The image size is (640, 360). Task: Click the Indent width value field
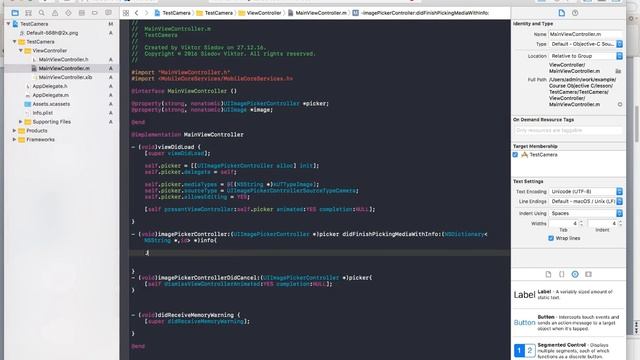click(602, 224)
